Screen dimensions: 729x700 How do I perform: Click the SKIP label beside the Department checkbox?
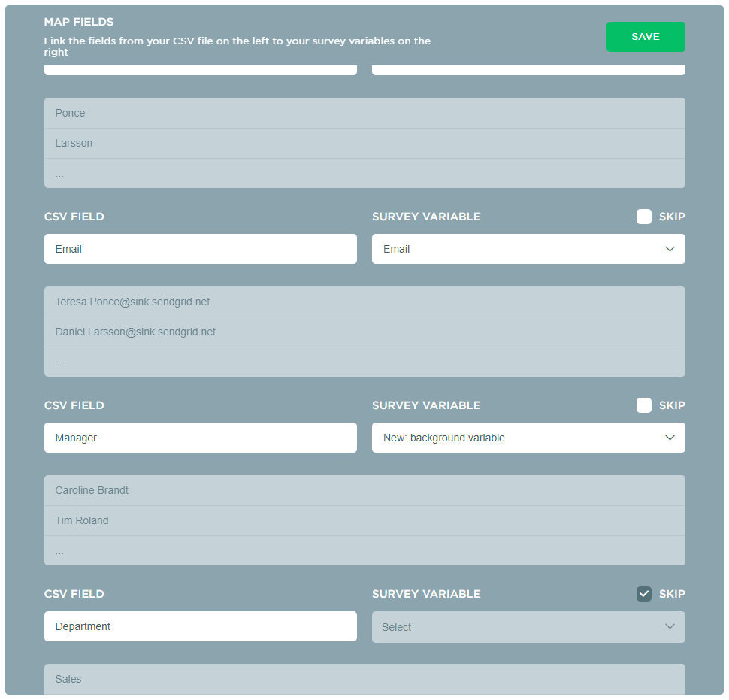672,594
